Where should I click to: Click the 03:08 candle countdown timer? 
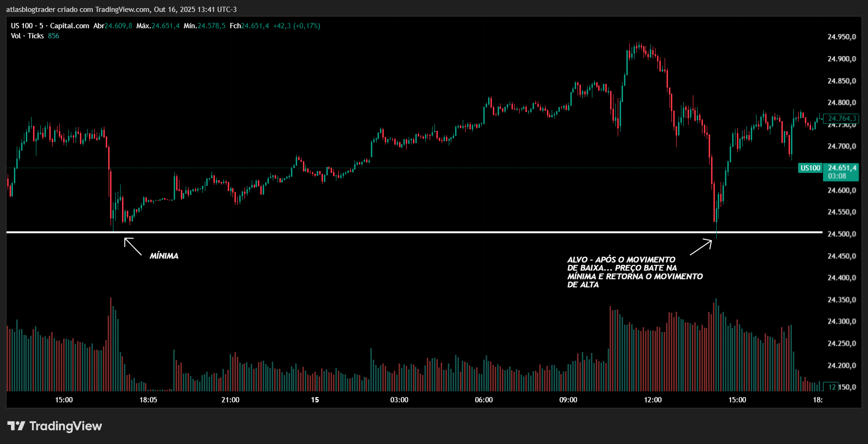pos(837,176)
